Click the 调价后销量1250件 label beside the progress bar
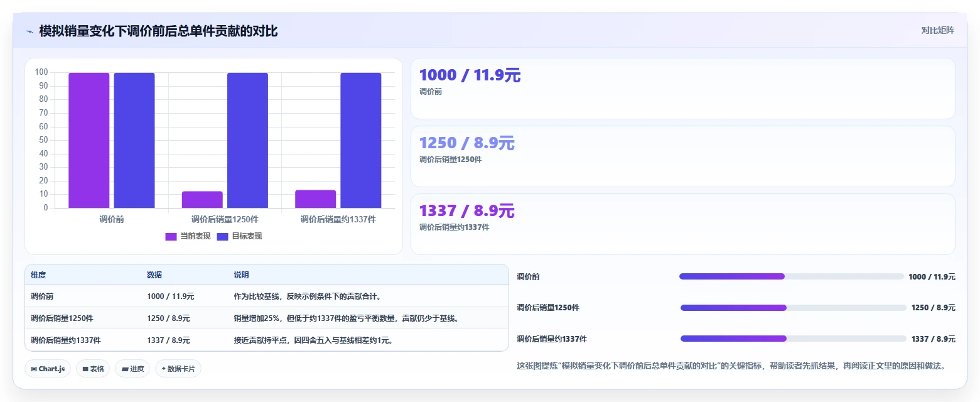980x402 pixels. (x=548, y=308)
